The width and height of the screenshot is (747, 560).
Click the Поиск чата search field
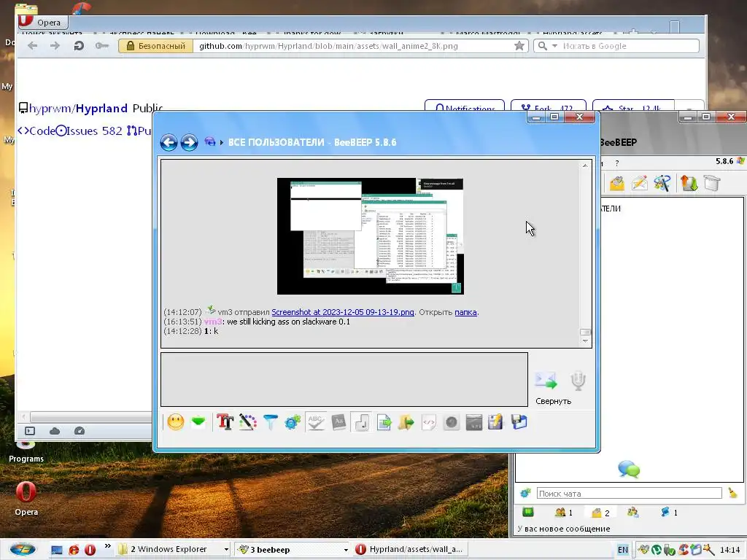(x=630, y=494)
